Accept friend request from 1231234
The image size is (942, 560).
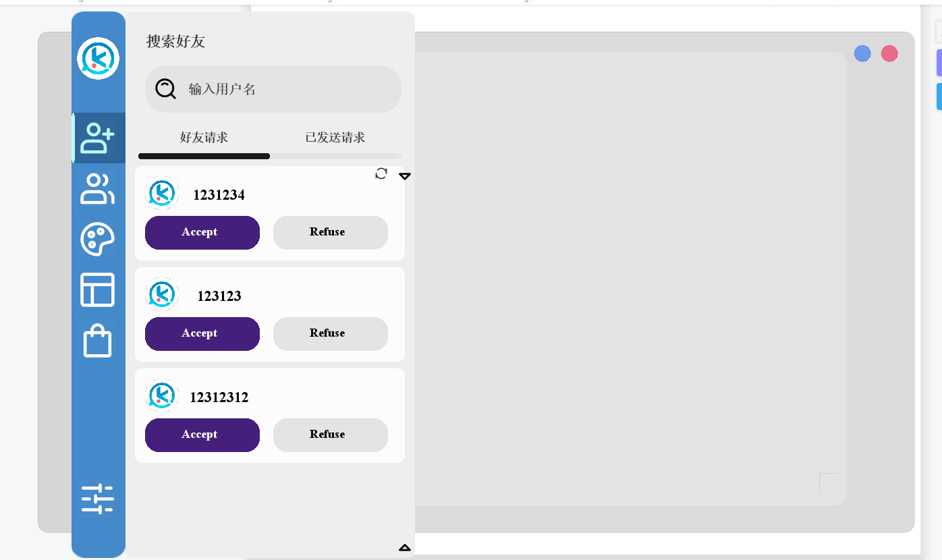tap(202, 232)
